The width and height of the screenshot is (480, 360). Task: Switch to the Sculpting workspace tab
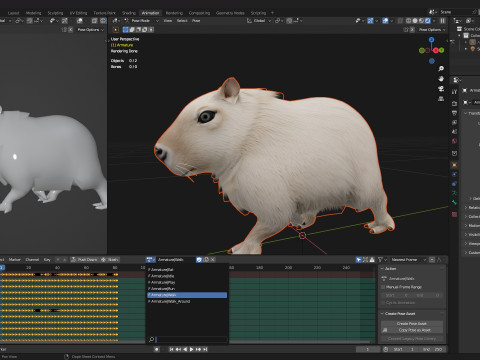(x=55, y=13)
